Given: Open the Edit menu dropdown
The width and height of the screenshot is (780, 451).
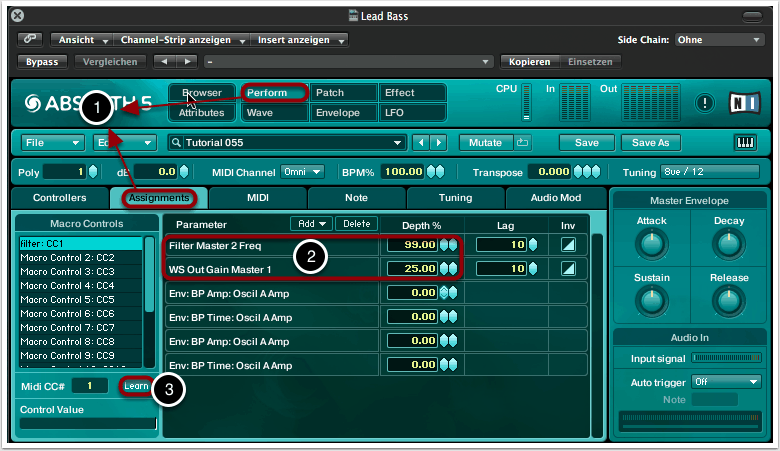Looking at the screenshot, I should (x=124, y=143).
